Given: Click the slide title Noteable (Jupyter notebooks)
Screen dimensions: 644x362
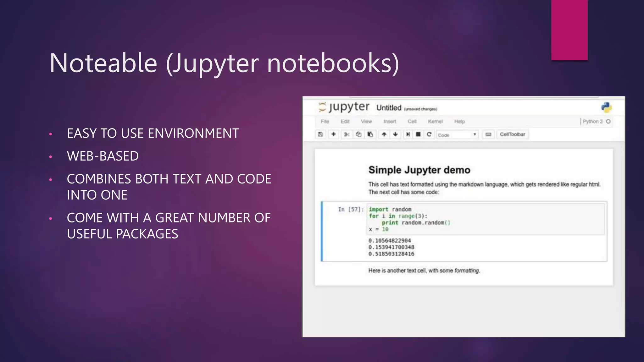Looking at the screenshot, I should (x=224, y=63).
